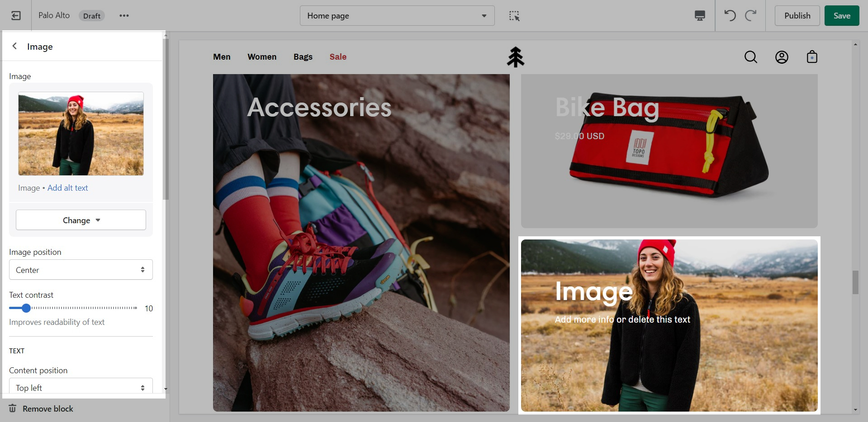Click the desktop viewport preview icon

[700, 16]
